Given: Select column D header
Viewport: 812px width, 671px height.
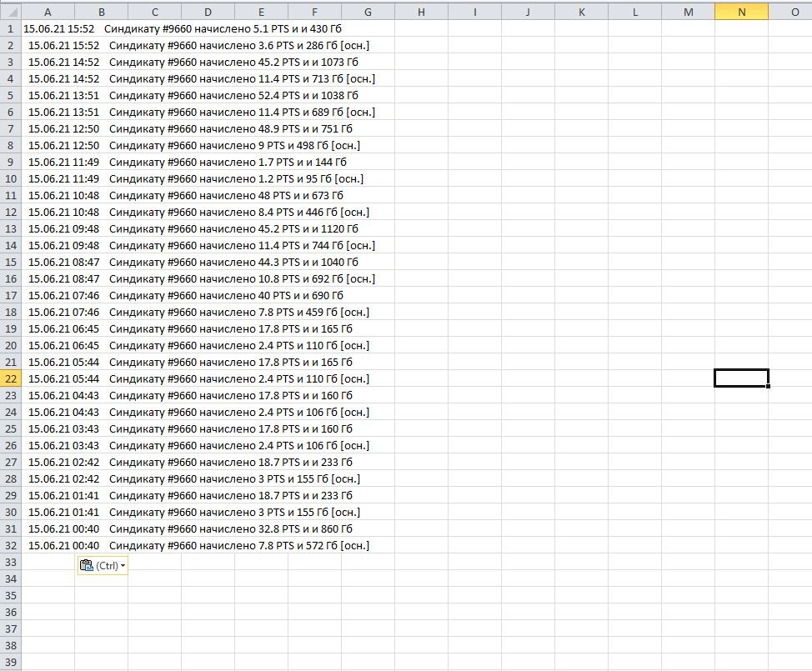Looking at the screenshot, I should click(208, 12).
